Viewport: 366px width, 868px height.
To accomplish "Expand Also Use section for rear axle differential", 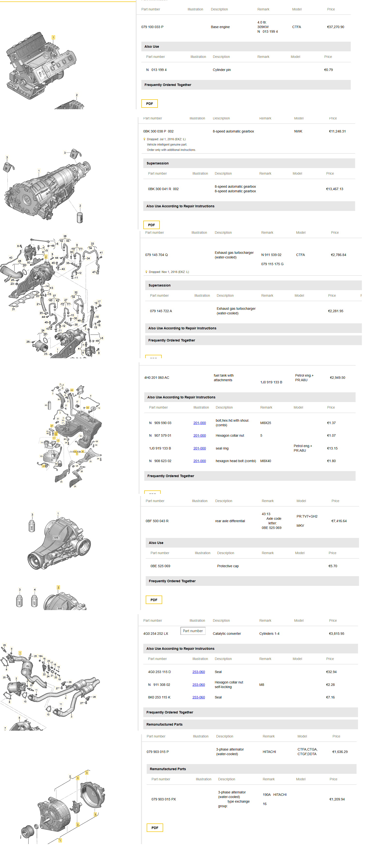I will pos(252,543).
